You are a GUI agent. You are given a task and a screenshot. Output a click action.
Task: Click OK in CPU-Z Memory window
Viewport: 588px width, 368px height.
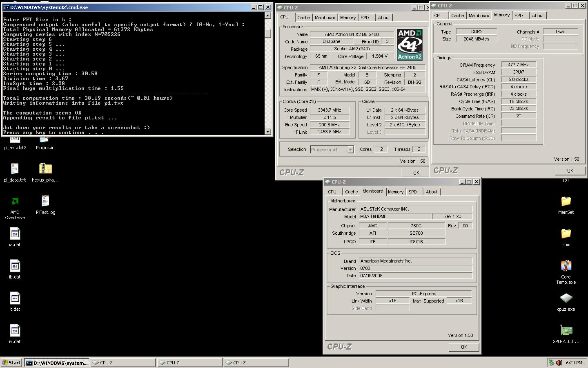(570, 171)
